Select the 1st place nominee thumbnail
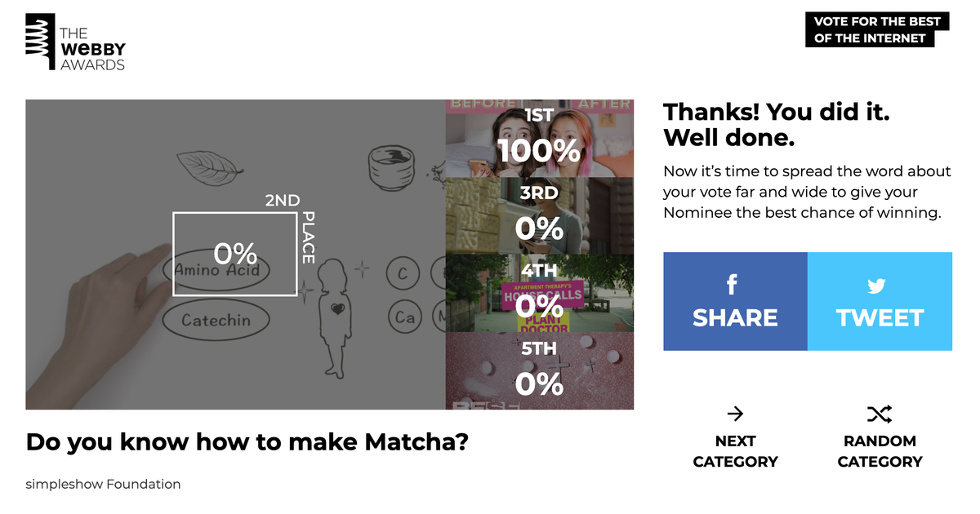The width and height of the screenshot is (980, 514). coord(539,139)
